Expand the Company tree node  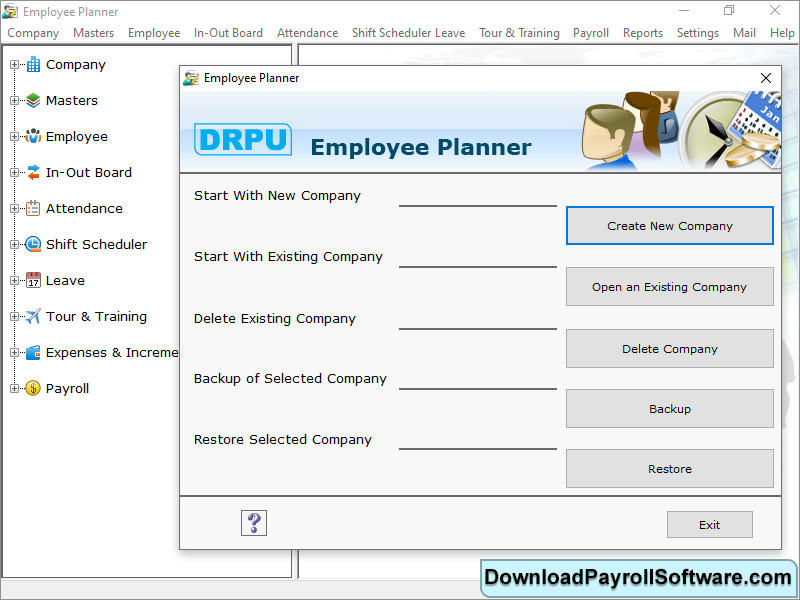tap(14, 65)
